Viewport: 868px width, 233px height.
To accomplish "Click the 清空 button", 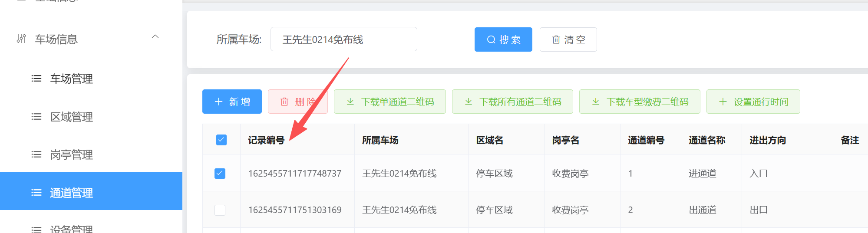I will [568, 39].
